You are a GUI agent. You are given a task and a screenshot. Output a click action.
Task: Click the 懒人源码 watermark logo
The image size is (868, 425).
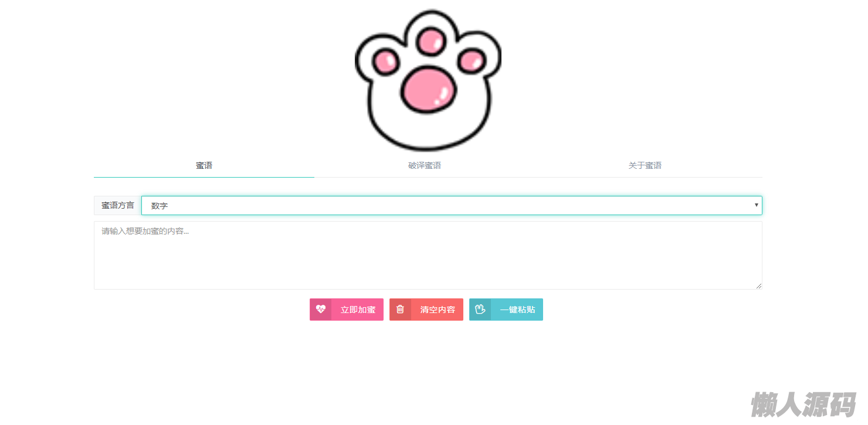click(803, 404)
